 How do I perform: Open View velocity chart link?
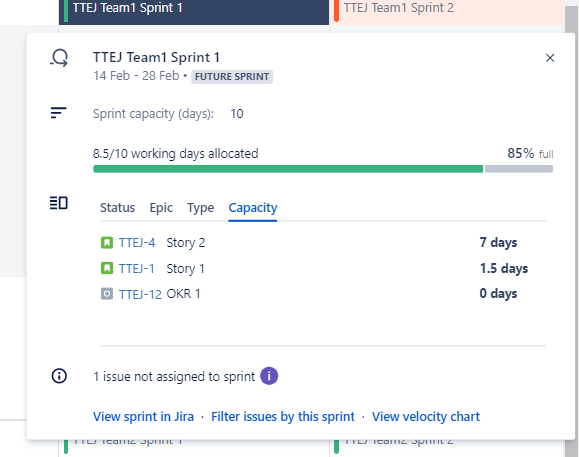pyautogui.click(x=426, y=416)
